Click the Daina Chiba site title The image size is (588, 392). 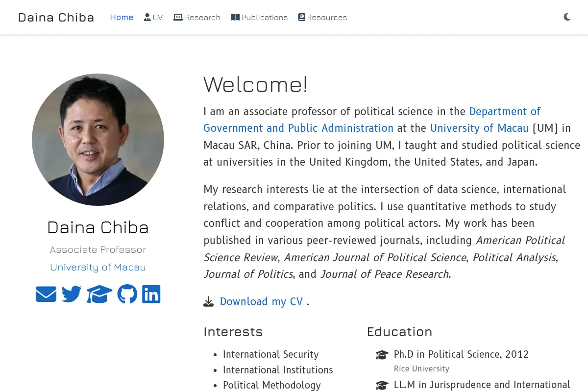coord(56,17)
